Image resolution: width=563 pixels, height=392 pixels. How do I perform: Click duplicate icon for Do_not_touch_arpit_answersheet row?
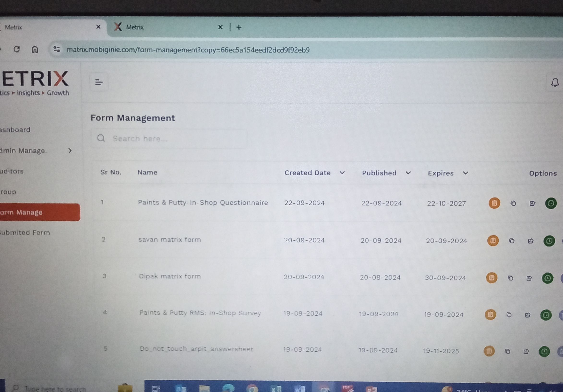click(x=508, y=351)
